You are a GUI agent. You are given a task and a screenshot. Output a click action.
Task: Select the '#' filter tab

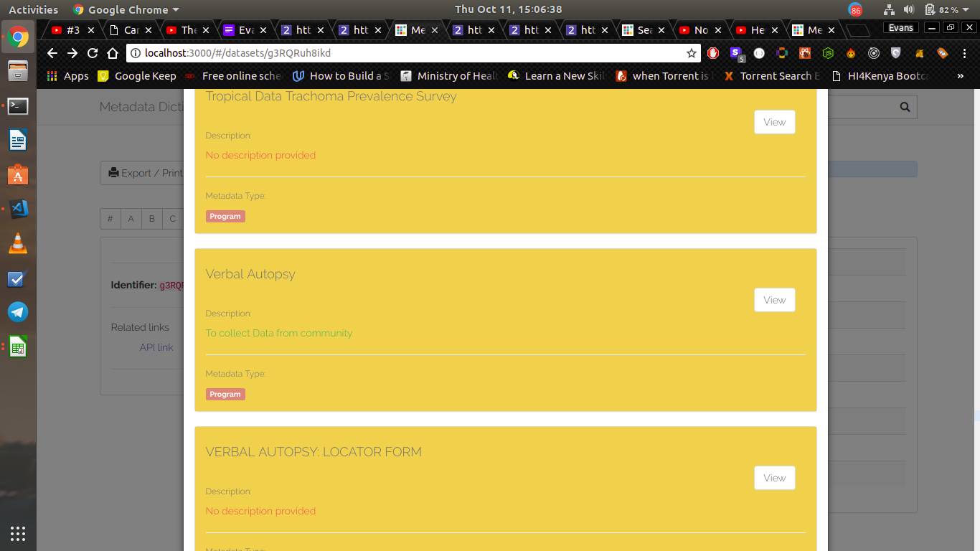tap(110, 219)
